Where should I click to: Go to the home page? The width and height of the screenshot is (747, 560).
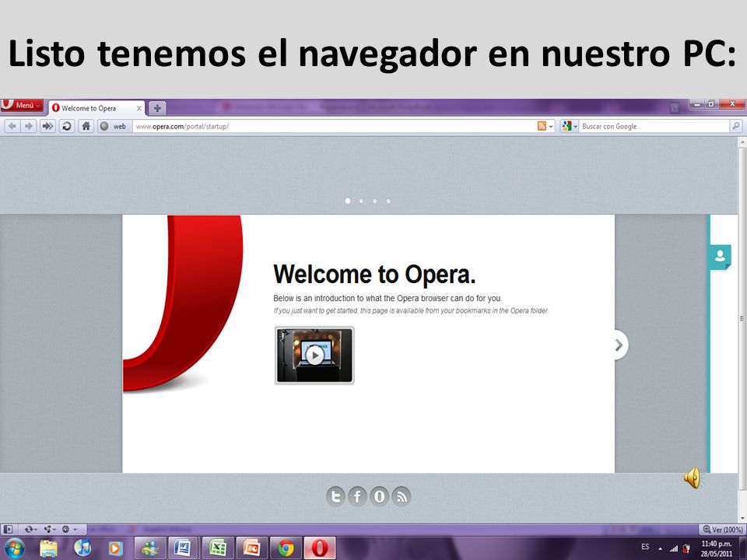pos(86,126)
